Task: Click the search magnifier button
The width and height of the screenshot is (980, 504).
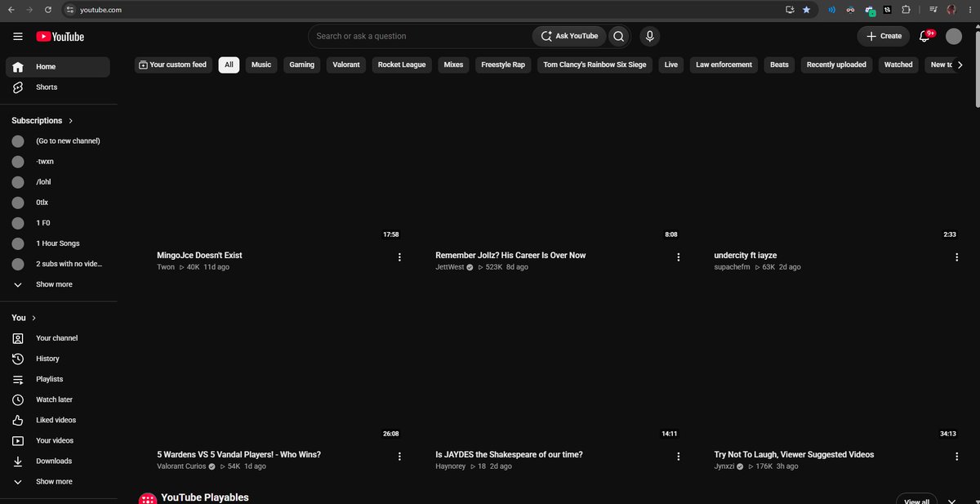Action: click(x=619, y=36)
